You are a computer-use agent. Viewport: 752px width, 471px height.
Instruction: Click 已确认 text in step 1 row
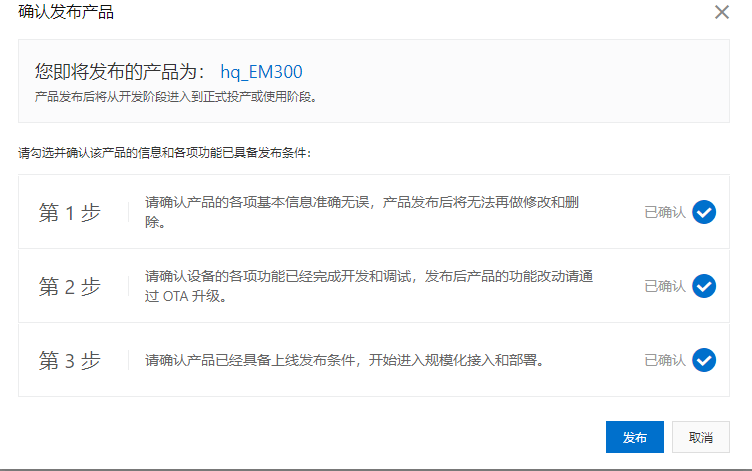click(x=665, y=212)
